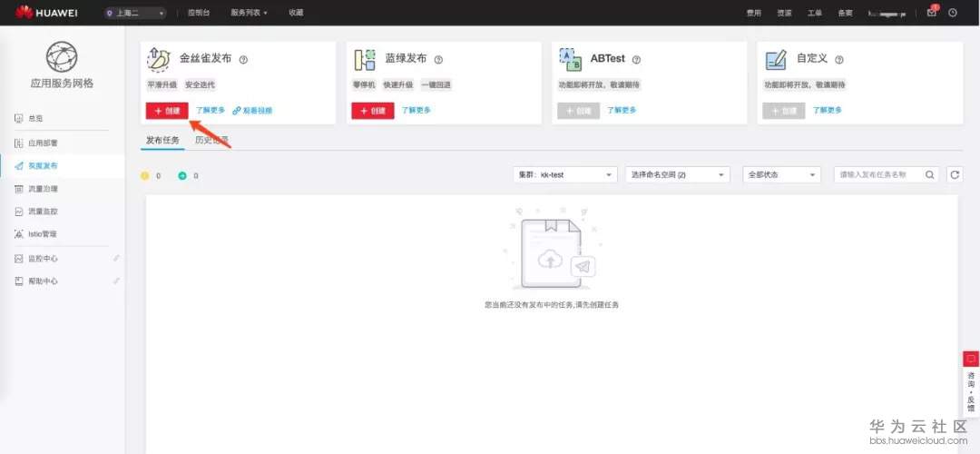Open 费用 in the top bar
Image resolution: width=980 pixels, height=454 pixels.
(x=754, y=13)
